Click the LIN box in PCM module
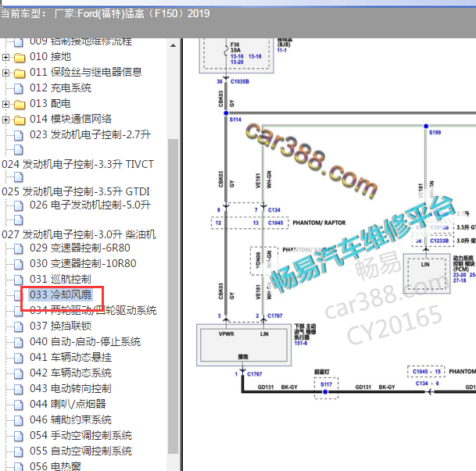 pos(427,274)
